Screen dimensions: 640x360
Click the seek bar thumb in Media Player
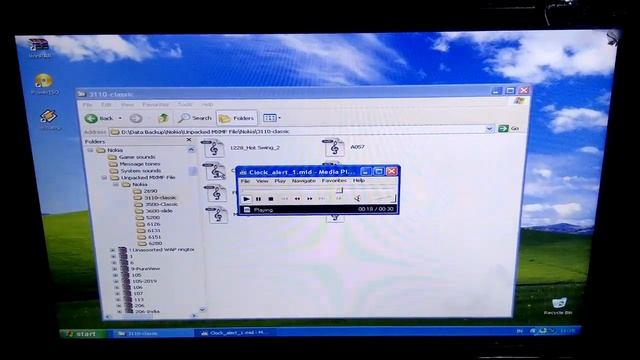tap(339, 190)
